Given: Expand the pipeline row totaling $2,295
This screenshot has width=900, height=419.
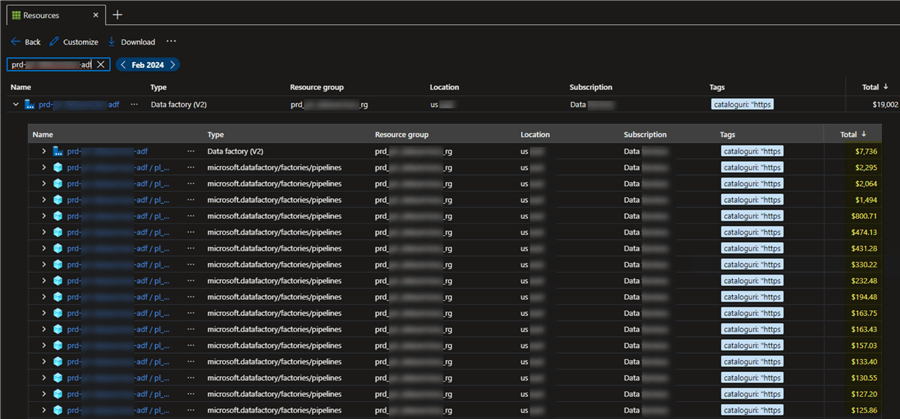Looking at the screenshot, I should coord(44,167).
